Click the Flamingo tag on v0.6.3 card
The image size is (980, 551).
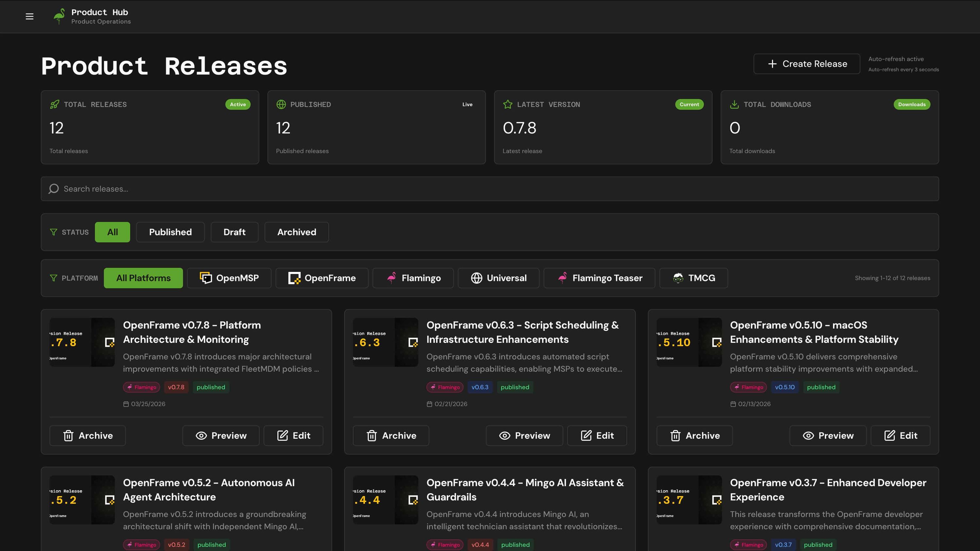click(445, 387)
